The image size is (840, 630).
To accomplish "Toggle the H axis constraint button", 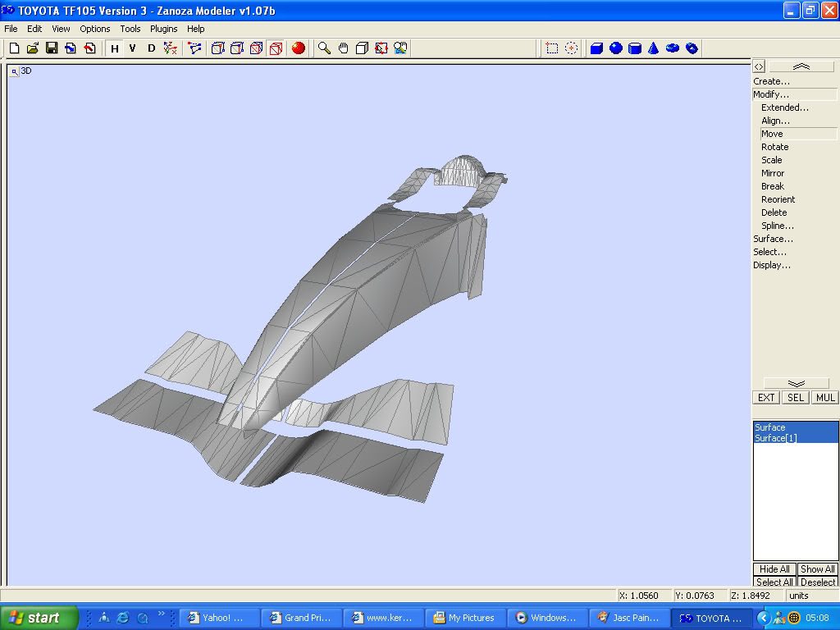I will click(x=114, y=48).
